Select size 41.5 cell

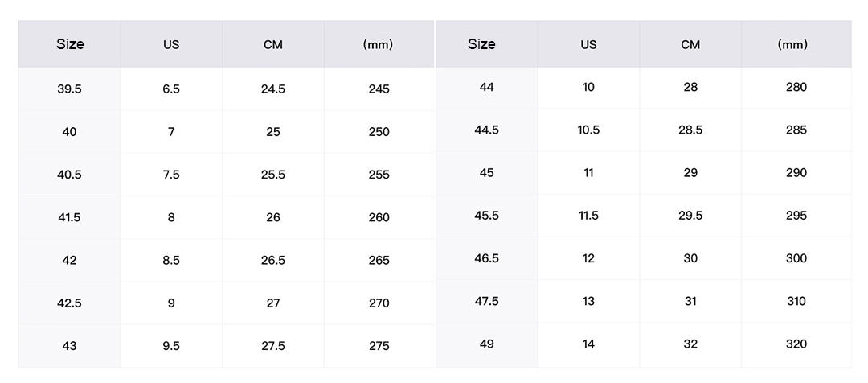pos(70,217)
